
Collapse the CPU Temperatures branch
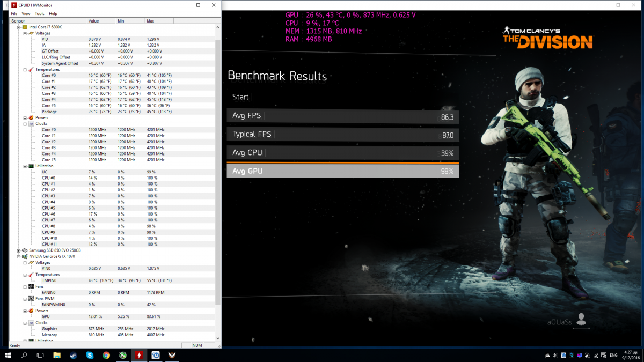coord(25,69)
